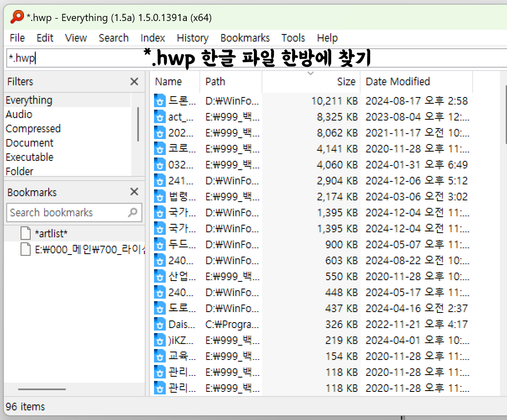Open the History menu
Image resolution: width=507 pixels, height=420 pixels.
[193, 38]
